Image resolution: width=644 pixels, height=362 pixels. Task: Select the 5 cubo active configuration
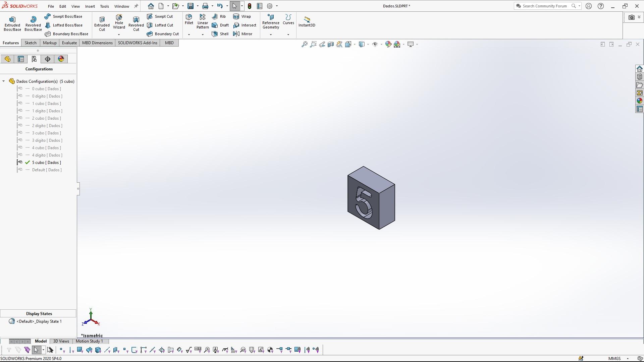pos(47,163)
